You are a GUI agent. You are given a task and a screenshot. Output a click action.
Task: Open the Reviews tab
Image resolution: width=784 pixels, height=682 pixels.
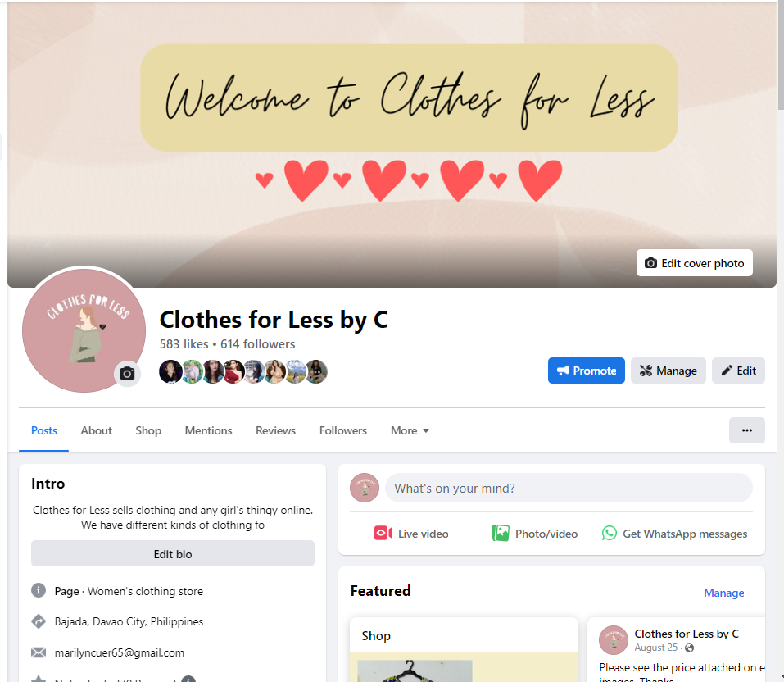click(275, 430)
